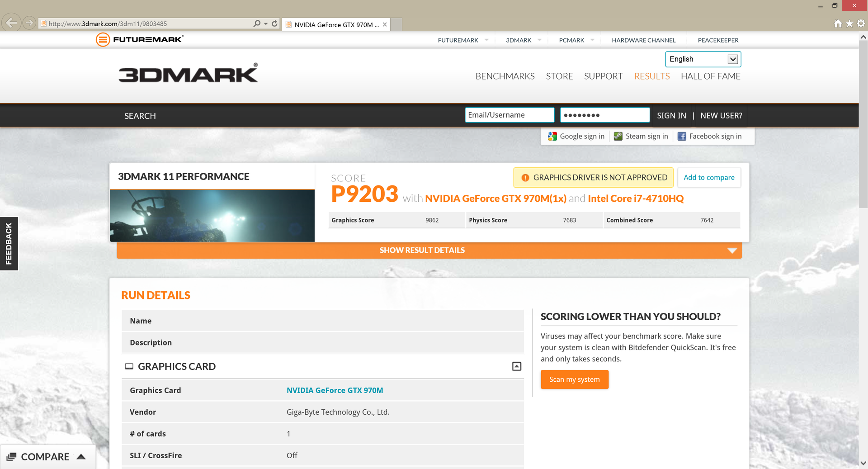Click the SLI / CrossFire row label

point(156,455)
